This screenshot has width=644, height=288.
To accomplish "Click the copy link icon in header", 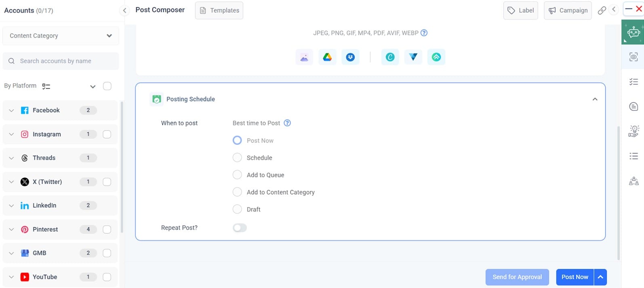I will 602,10.
